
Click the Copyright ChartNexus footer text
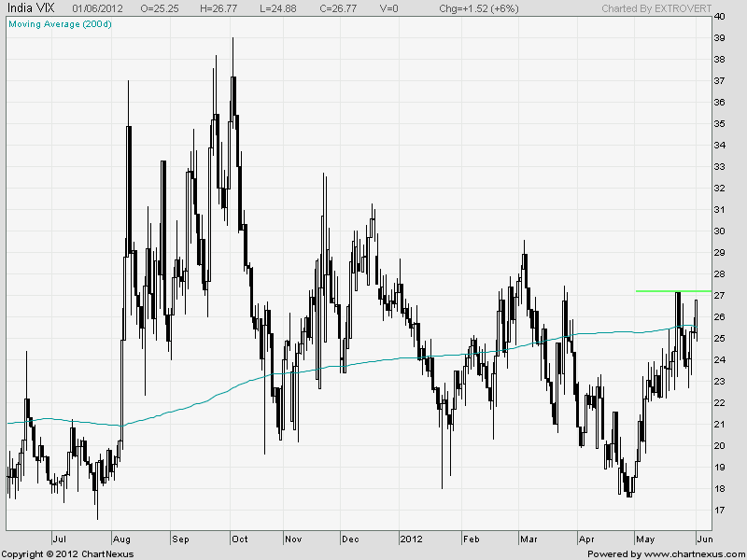68,554
